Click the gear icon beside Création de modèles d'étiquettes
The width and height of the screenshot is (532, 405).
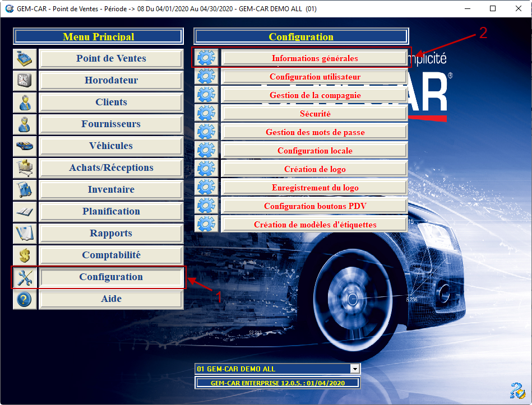click(x=206, y=224)
